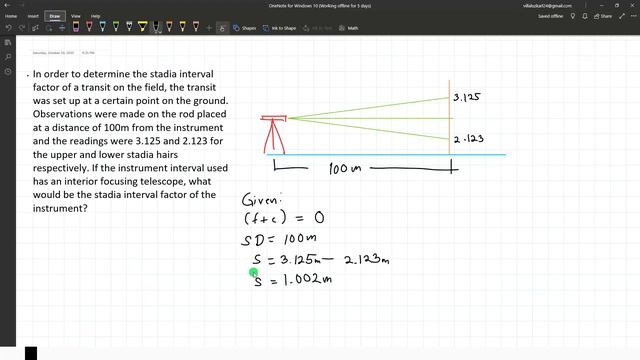Pick the tan pen at row end
The width and height of the screenshot is (640, 360).
pyautogui.click(x=196, y=27)
